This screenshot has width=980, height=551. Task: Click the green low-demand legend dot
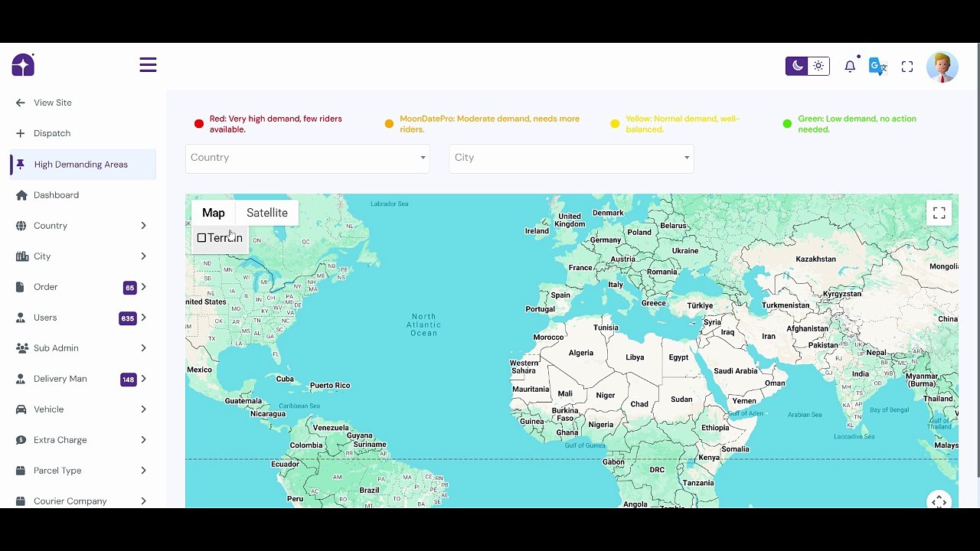(x=787, y=124)
